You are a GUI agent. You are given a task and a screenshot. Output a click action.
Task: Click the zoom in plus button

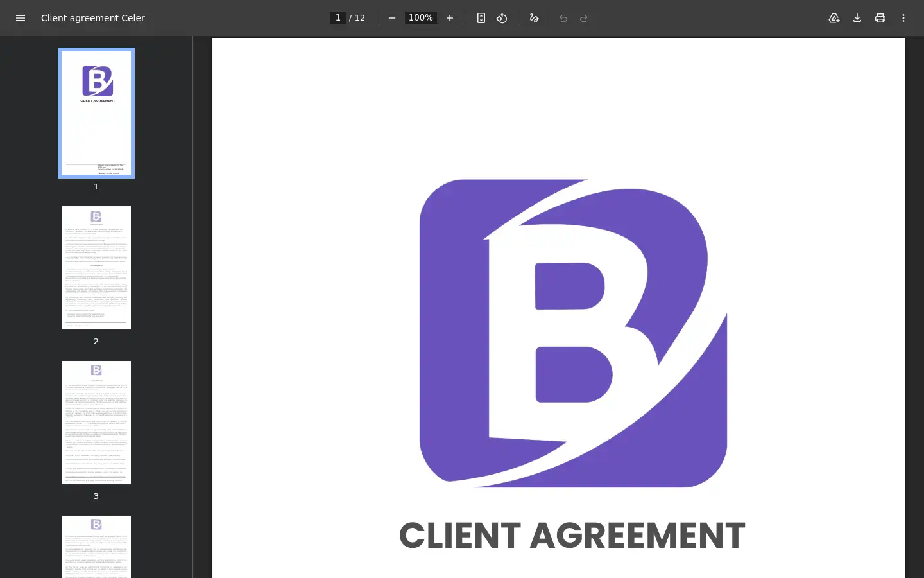[450, 18]
